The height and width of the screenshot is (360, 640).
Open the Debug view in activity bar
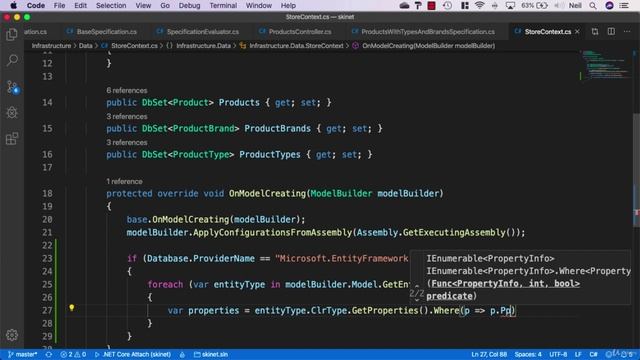point(12,113)
